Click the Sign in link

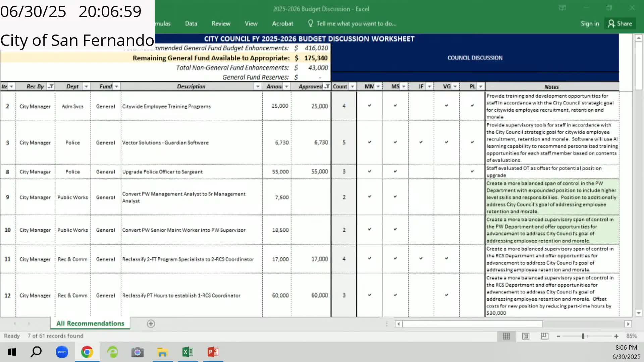click(x=590, y=23)
